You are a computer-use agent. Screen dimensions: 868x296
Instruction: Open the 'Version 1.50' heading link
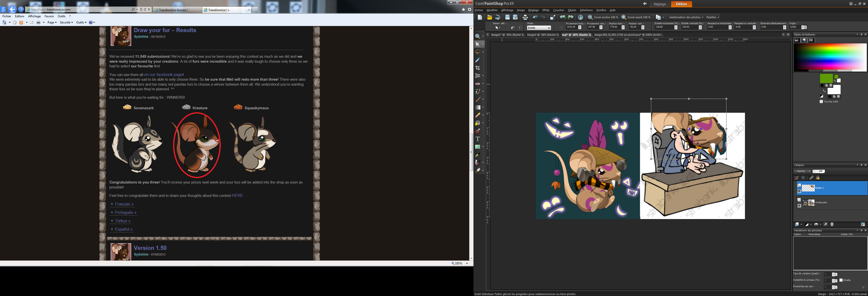click(150, 248)
